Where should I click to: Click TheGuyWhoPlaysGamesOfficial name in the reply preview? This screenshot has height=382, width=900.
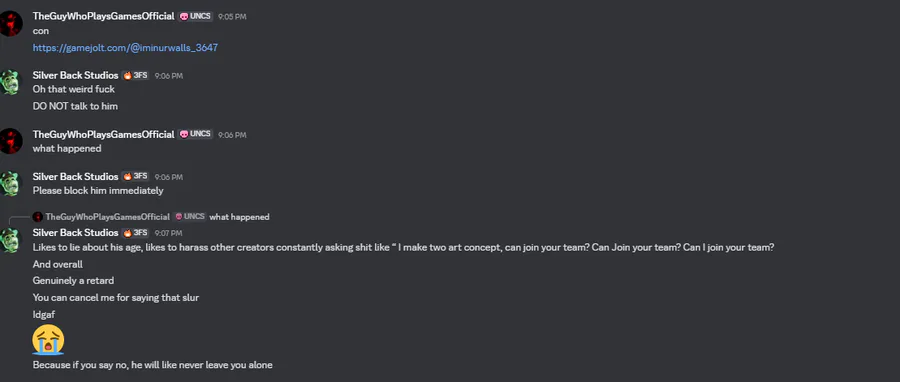(x=108, y=217)
